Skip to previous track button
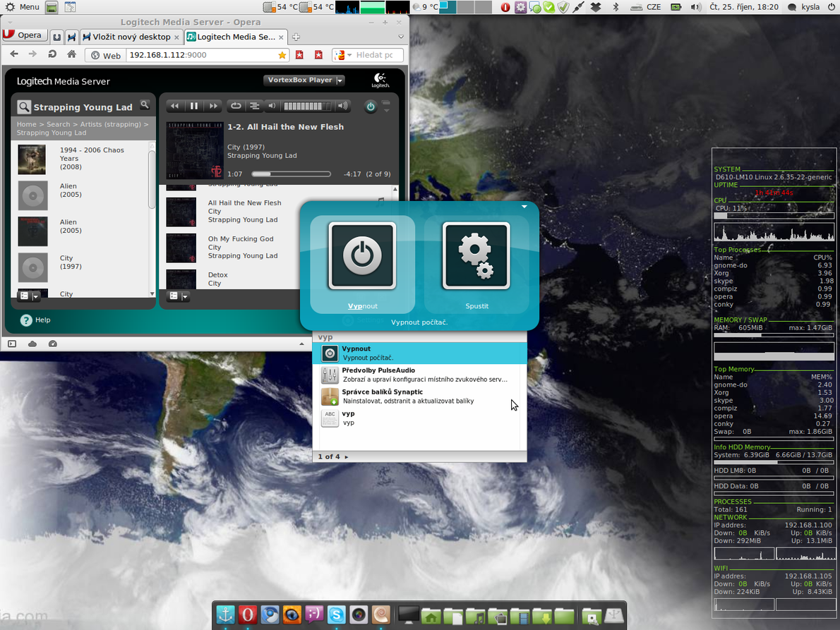Screen dimensions: 840x630 tap(174, 106)
